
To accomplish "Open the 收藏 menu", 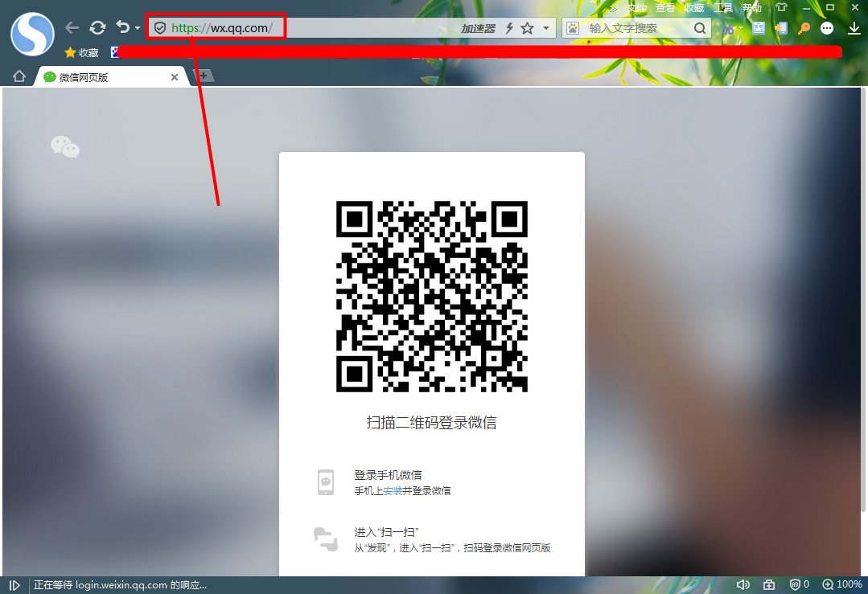I will 693,8.
